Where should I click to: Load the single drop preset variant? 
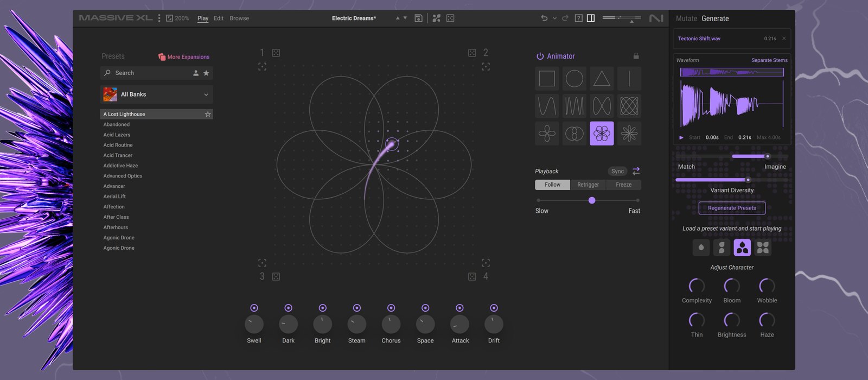701,248
